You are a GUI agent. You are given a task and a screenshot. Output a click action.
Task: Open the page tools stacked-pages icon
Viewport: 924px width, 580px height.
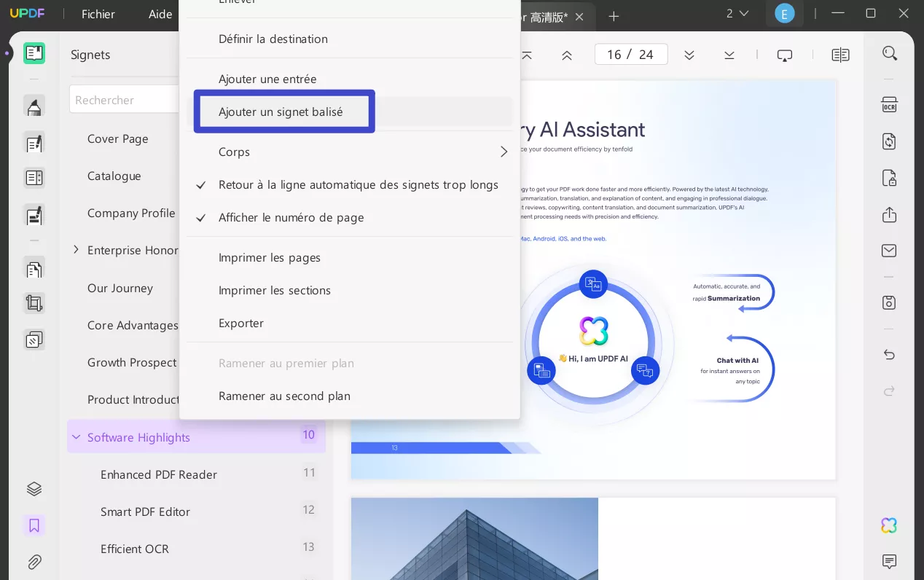(34, 340)
